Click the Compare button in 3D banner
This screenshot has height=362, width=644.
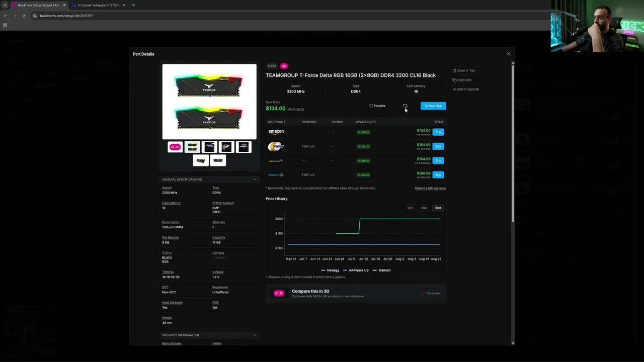tap(431, 294)
